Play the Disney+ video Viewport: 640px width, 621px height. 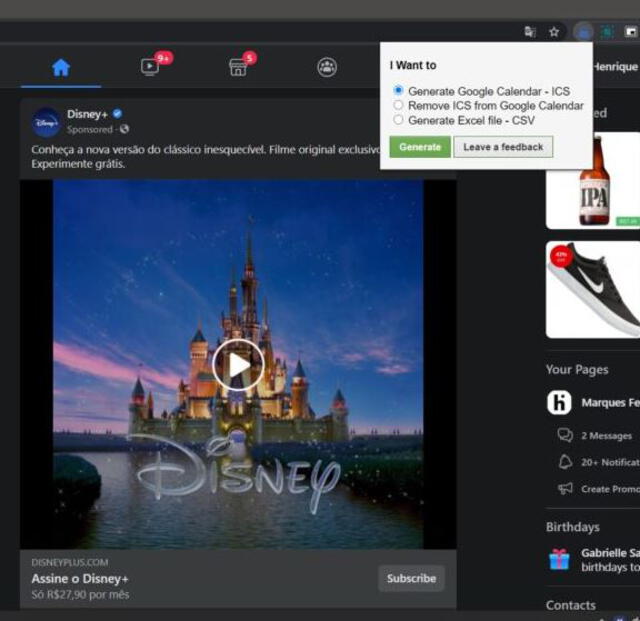[x=238, y=365]
